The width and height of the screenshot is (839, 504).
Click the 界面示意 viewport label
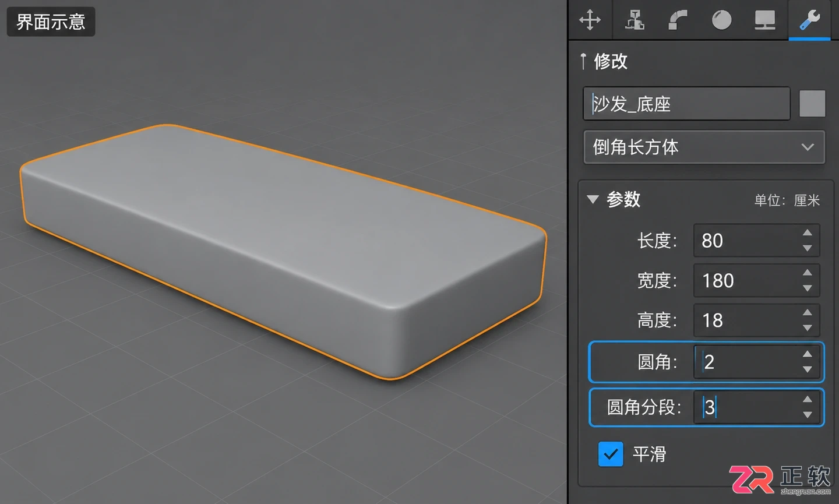click(51, 22)
